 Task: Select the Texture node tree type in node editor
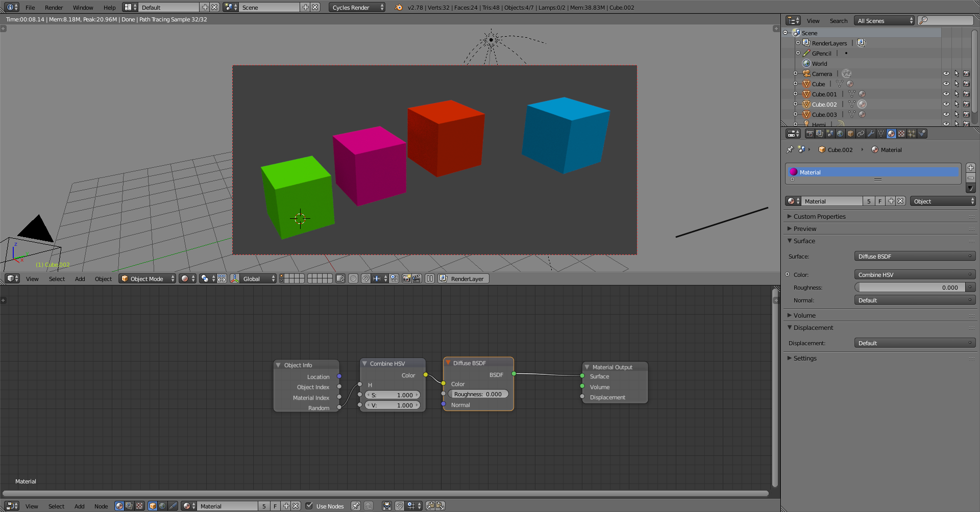[139, 506]
